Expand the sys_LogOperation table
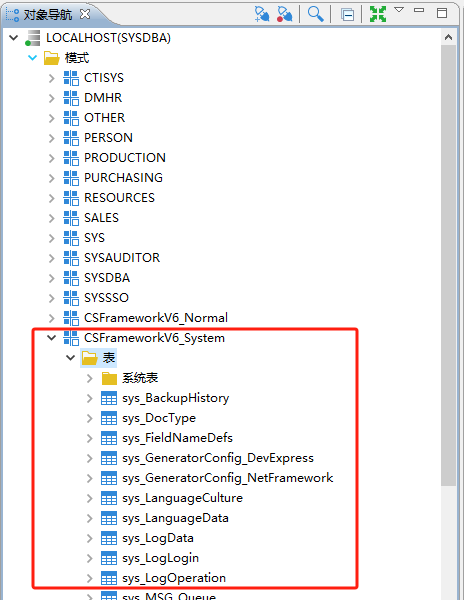Screen dimensions: 464x600 (90, 578)
